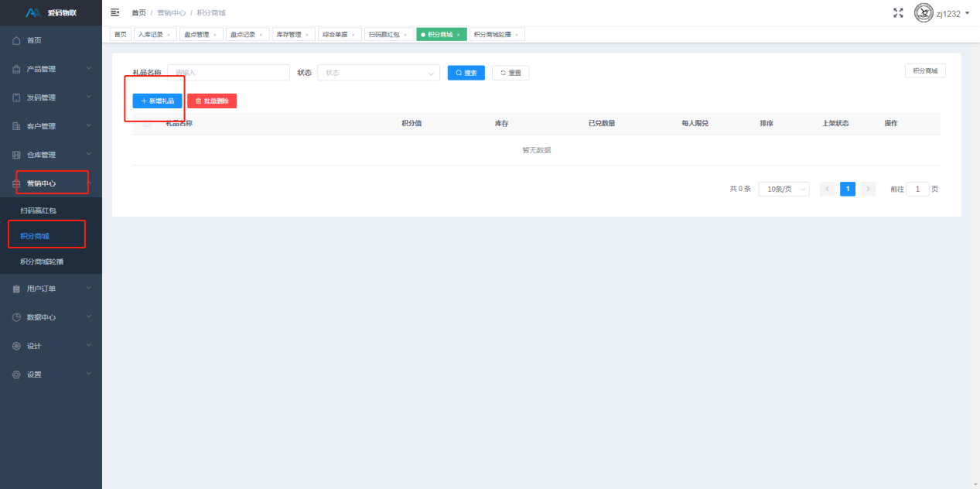Expand the 产品管理 menu chevron

click(89, 69)
